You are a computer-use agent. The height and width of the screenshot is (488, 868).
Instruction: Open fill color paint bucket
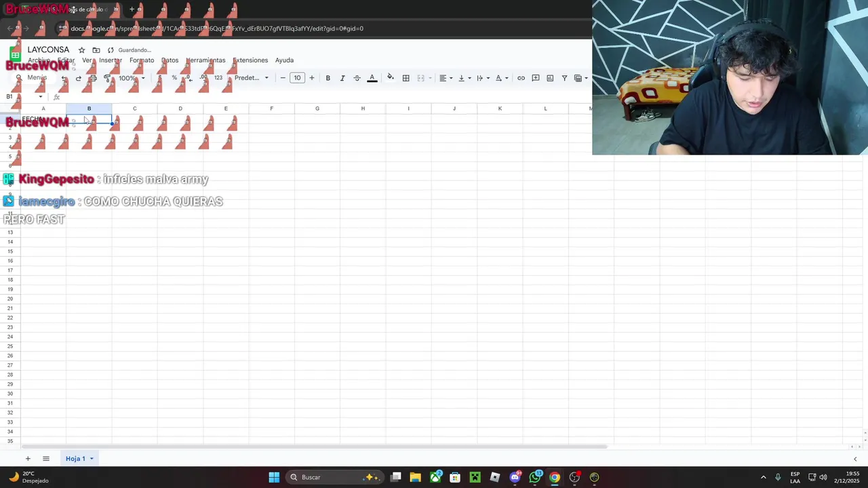[391, 78]
